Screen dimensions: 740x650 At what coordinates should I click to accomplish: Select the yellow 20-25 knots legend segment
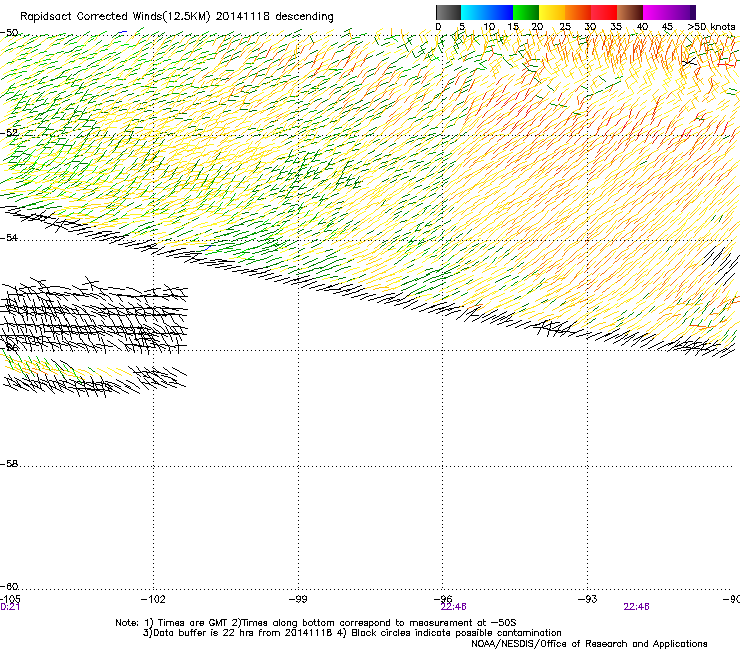click(552, 12)
